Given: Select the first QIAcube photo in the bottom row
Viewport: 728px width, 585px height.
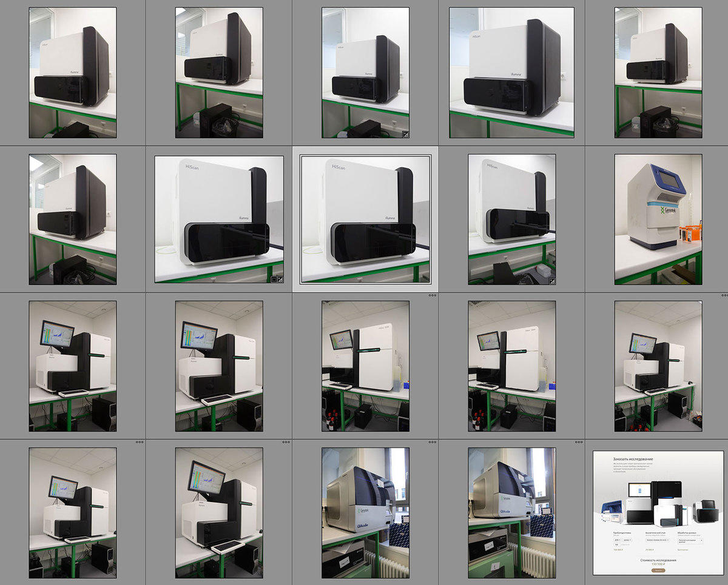Looking at the screenshot, I should (x=365, y=513).
